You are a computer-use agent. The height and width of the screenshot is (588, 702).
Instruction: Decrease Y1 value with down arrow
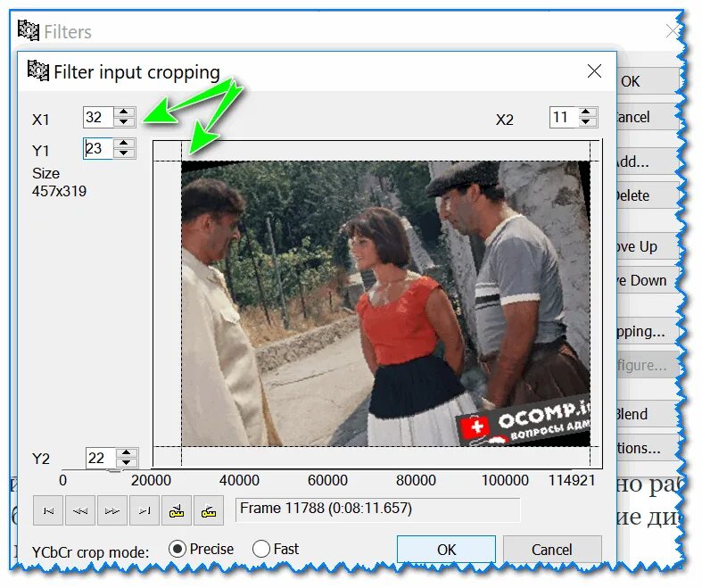[124, 153]
